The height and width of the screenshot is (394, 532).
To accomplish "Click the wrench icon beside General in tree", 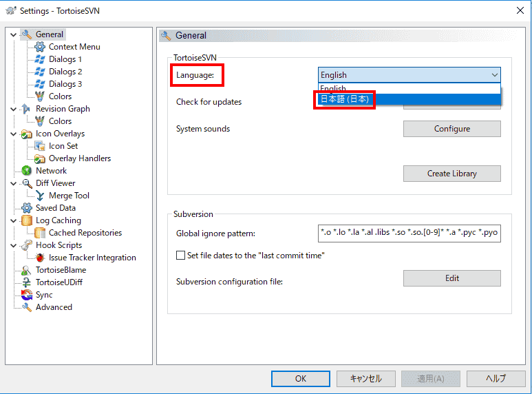I will click(x=26, y=34).
